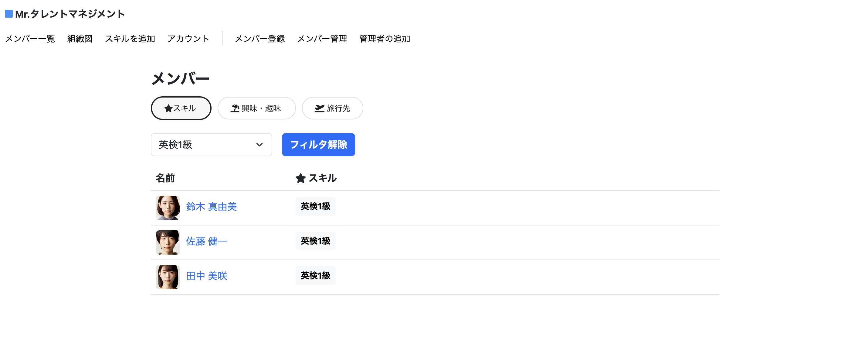Click 佐藤 健一 member link

pyautogui.click(x=206, y=241)
